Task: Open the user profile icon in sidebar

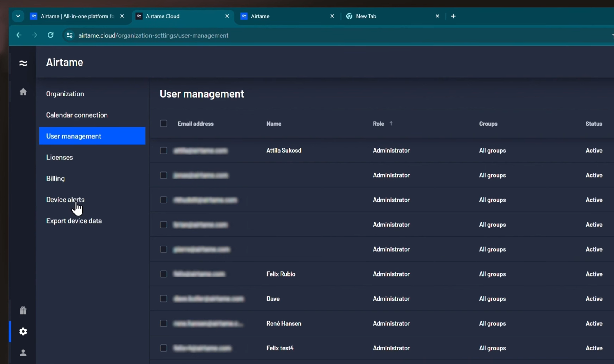Action: coord(23,353)
